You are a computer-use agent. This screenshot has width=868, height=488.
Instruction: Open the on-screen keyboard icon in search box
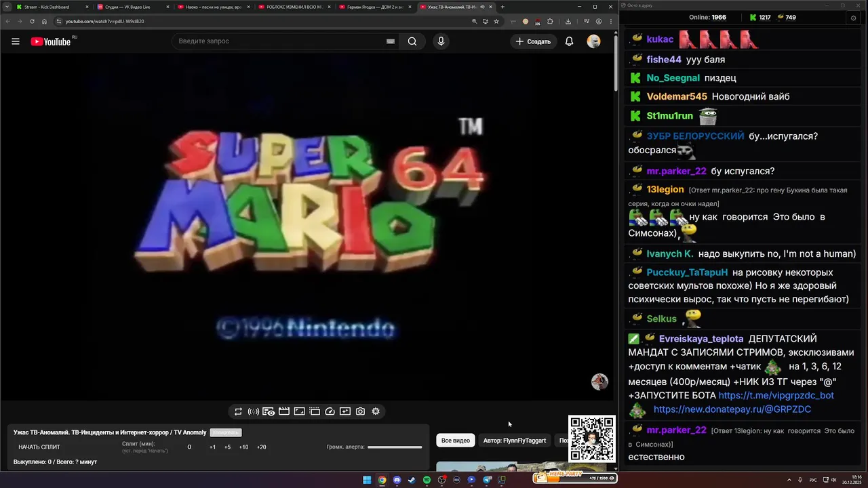coord(391,41)
